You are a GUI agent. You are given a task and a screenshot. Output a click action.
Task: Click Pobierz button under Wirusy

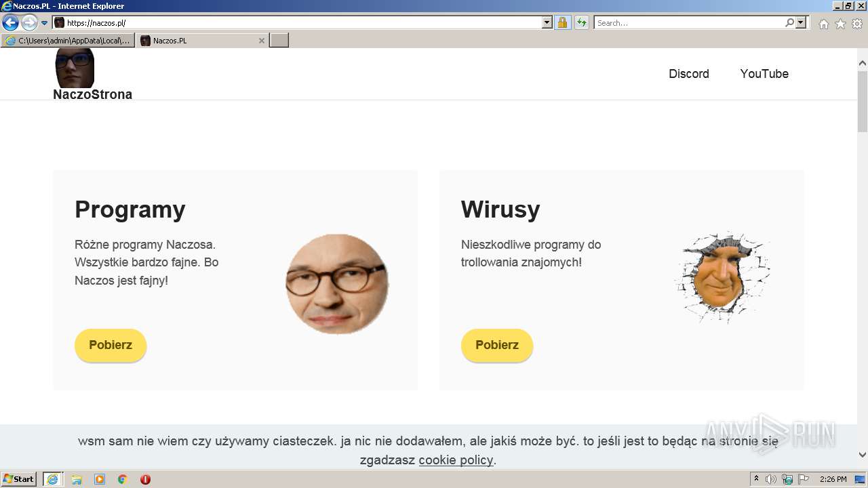coord(497,345)
